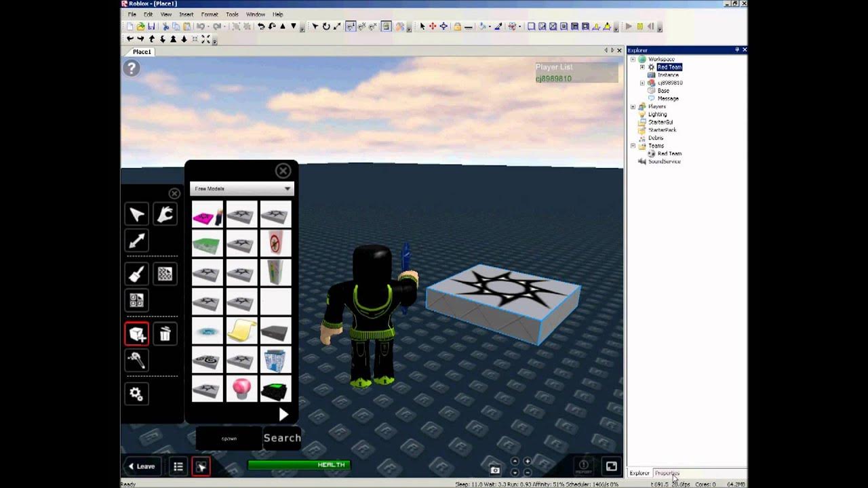Screen dimensions: 868x488
Task: Click the question mark help icon
Action: pyautogui.click(x=131, y=68)
